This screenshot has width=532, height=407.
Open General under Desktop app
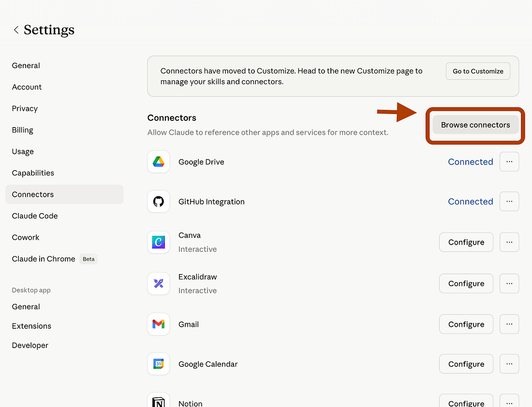26,306
